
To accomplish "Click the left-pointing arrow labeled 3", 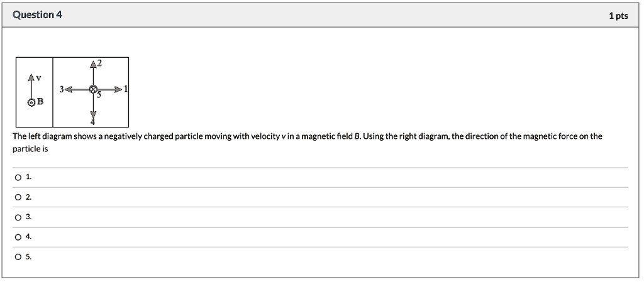I will 77,89.
